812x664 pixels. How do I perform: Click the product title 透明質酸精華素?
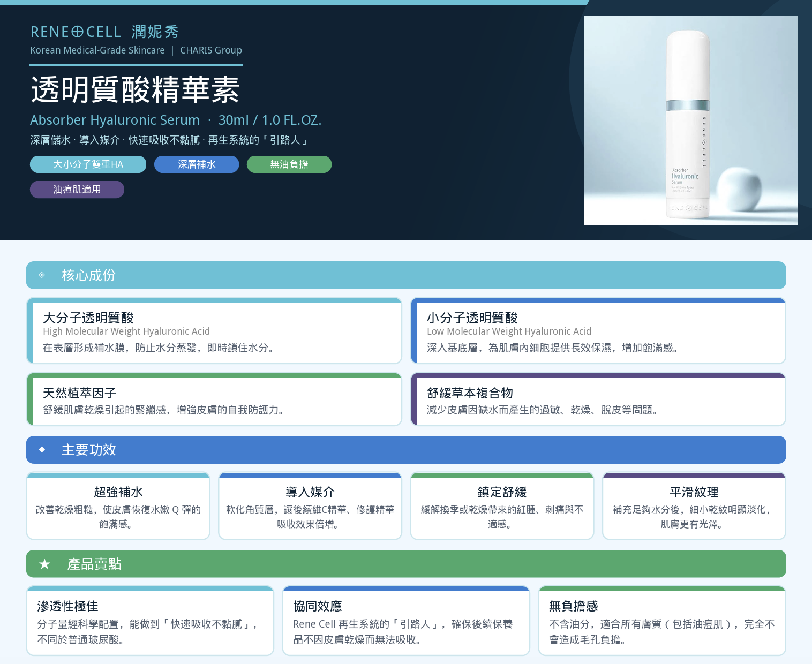pos(135,89)
